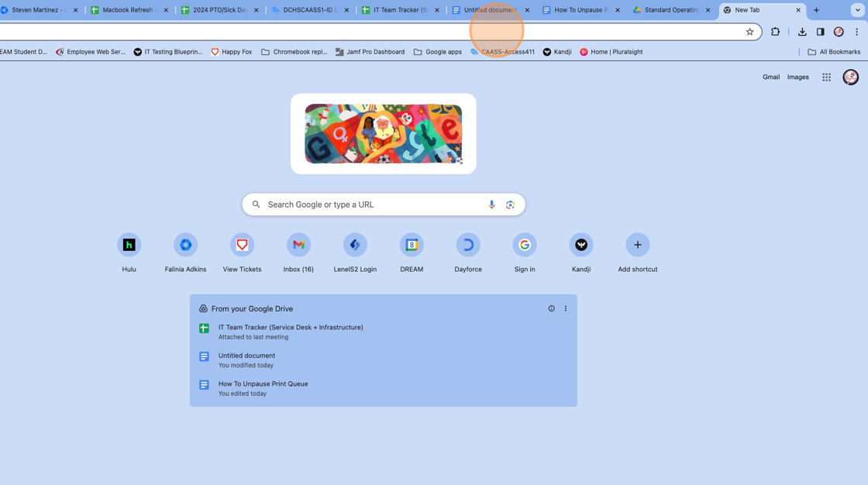Open the Chrome profile avatar in toolbar
This screenshot has width=868, height=485.
(839, 32)
